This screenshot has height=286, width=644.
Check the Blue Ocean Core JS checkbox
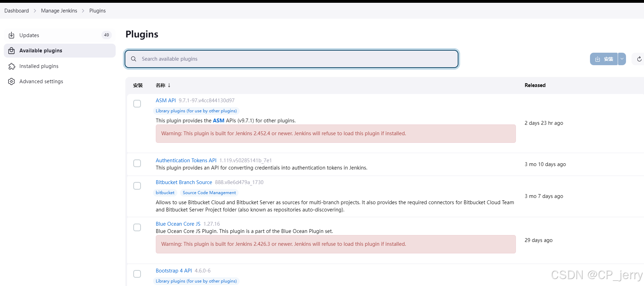pyautogui.click(x=137, y=227)
